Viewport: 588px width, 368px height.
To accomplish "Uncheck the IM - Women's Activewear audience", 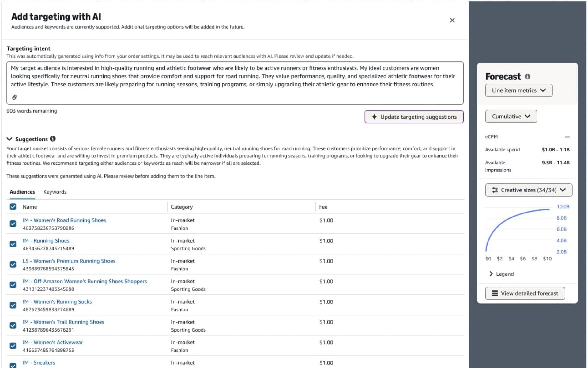I will [13, 346].
